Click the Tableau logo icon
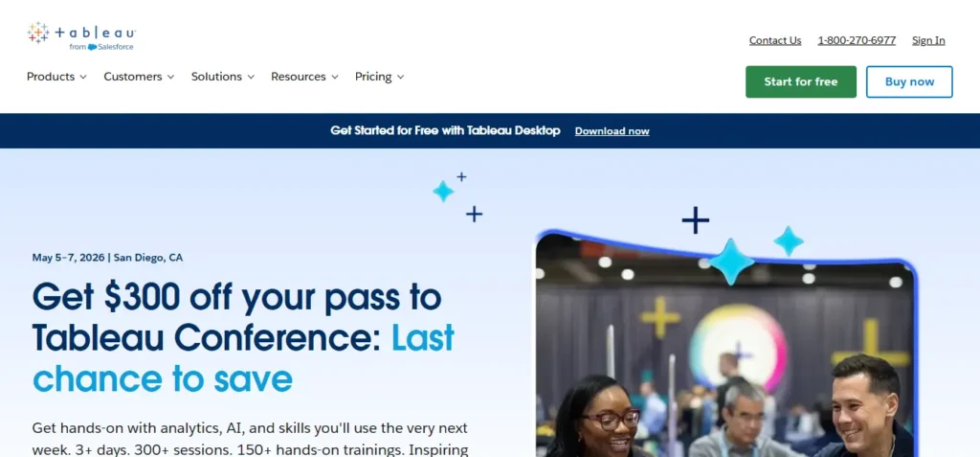Viewport: 980px width, 457px height. coord(38,33)
